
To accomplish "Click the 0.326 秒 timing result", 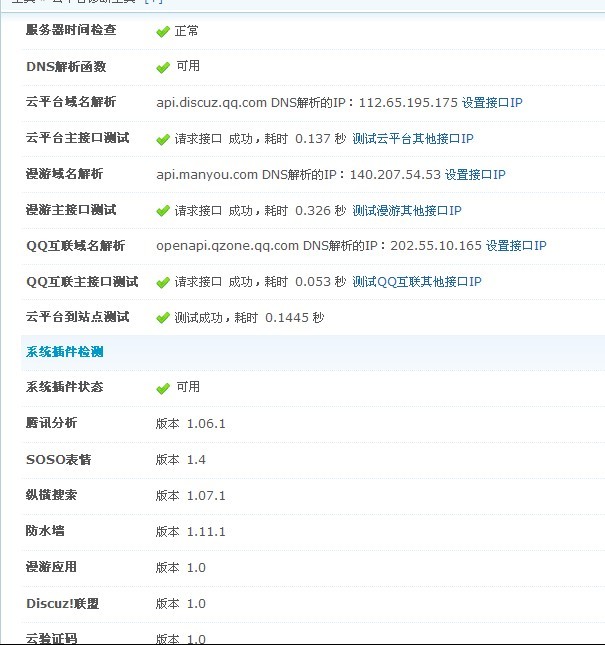I will pyautogui.click(x=320, y=211).
